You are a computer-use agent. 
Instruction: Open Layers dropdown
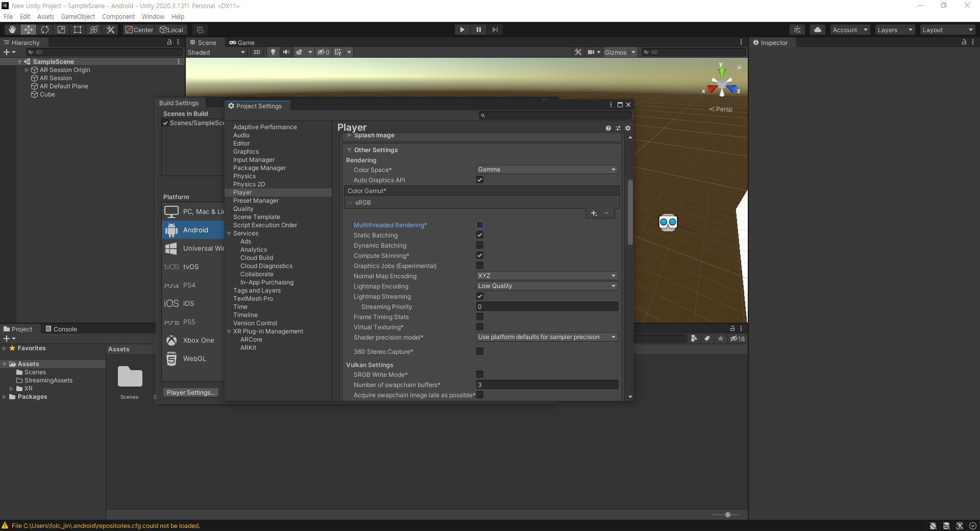tap(895, 30)
